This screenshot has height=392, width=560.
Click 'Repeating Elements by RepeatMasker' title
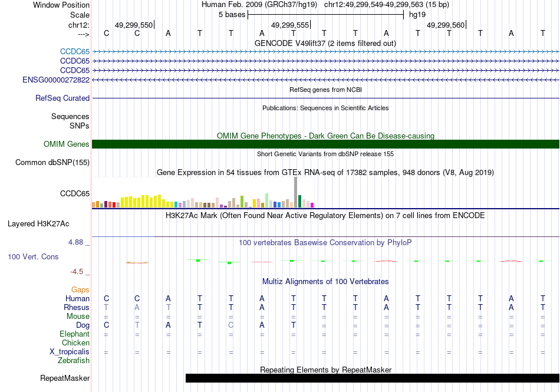coord(325,370)
